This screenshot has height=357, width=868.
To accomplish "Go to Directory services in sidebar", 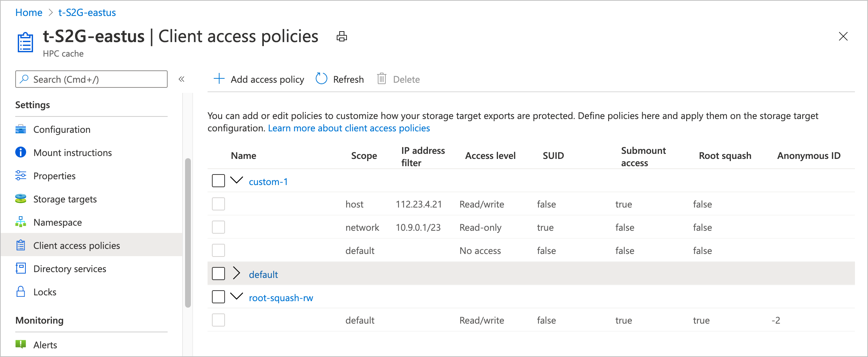I will [x=70, y=269].
